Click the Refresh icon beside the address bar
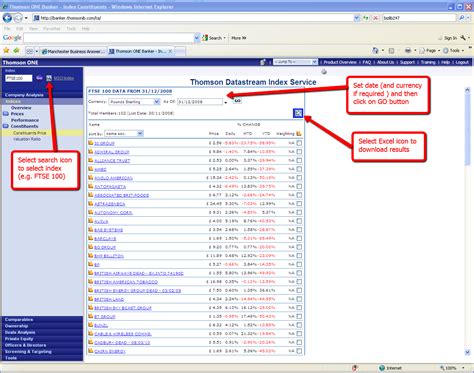 [x=366, y=18]
